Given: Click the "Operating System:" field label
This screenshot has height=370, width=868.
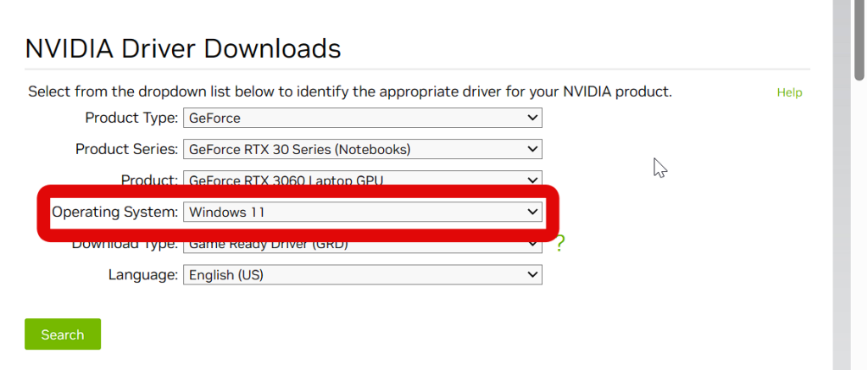Looking at the screenshot, I should [x=115, y=212].
